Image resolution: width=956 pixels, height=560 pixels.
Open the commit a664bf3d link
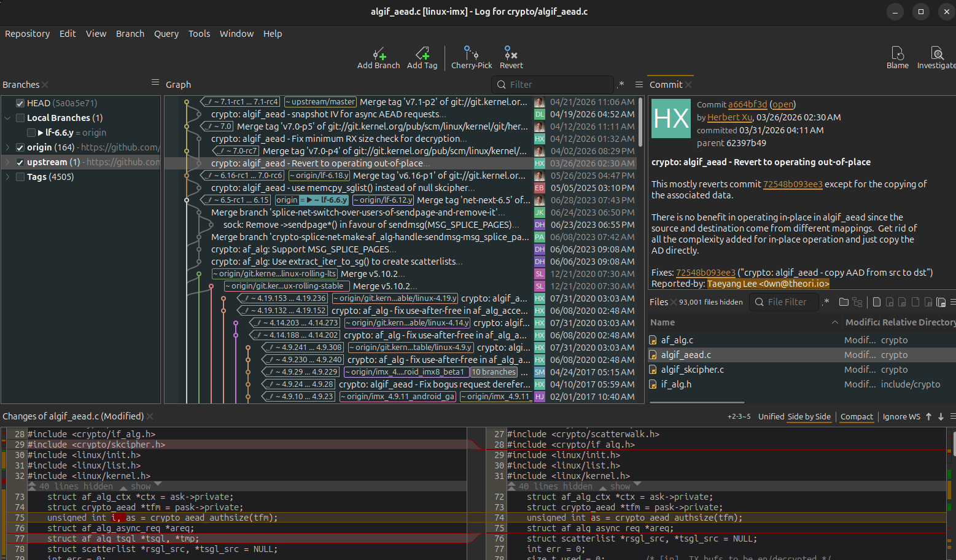coord(747,104)
